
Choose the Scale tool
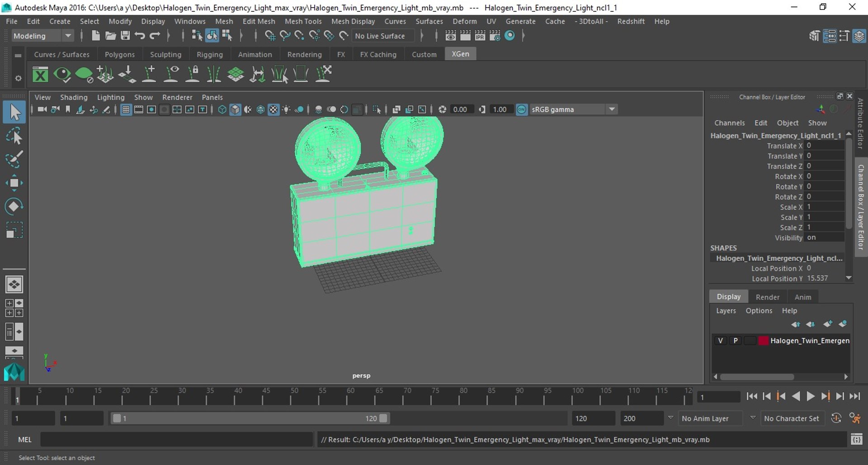point(14,230)
